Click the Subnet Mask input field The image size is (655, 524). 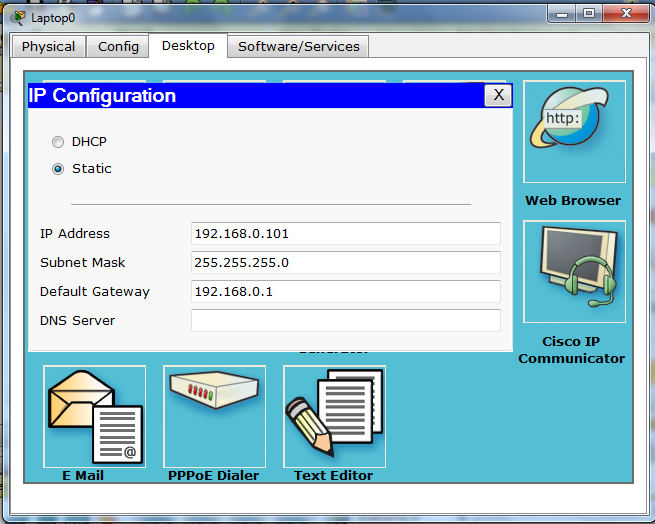345,263
